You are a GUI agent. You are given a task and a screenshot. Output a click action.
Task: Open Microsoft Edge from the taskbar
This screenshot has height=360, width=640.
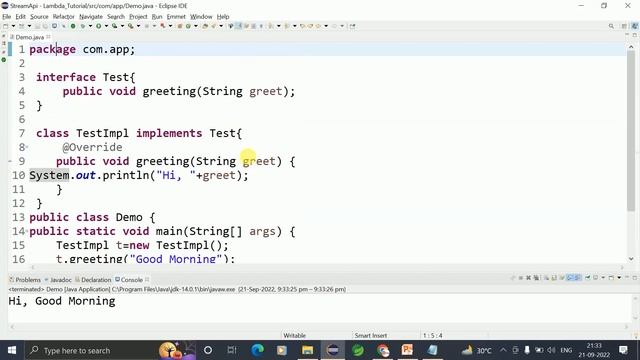click(257, 350)
